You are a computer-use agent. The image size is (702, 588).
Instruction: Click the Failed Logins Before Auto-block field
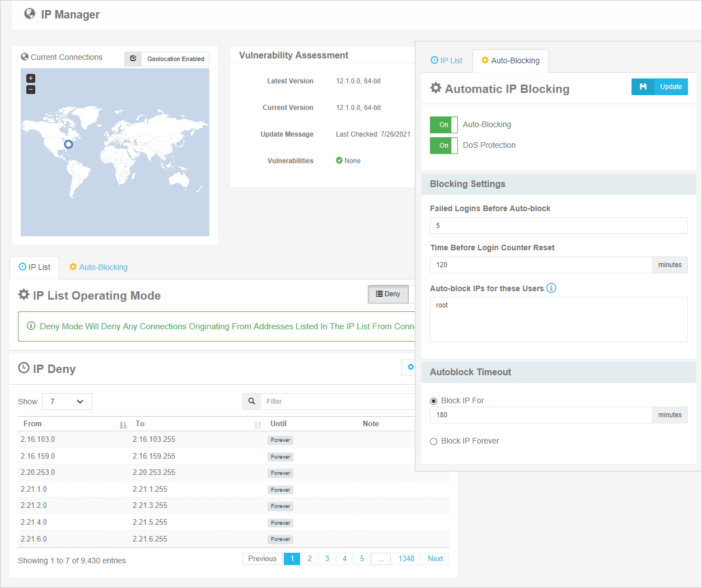558,226
